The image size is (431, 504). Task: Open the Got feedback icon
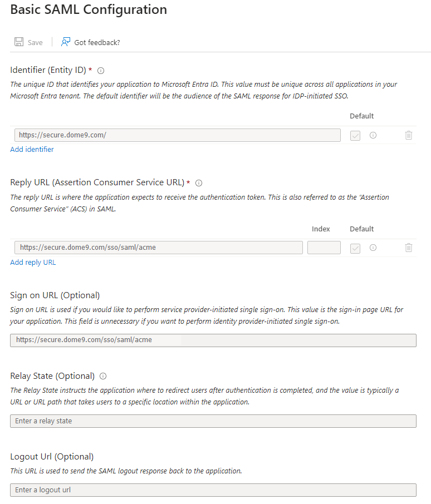coord(66,42)
